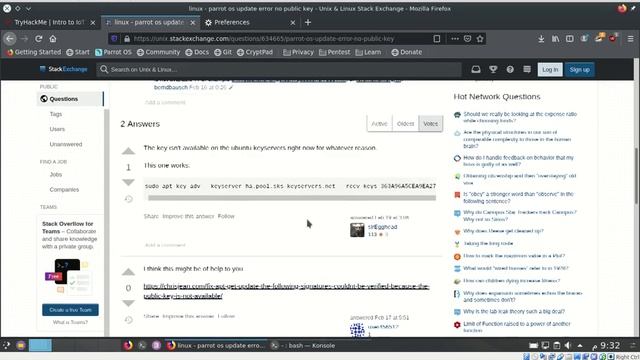Viewport: 640px width, 360px height.
Task: Open the chrisjean.com fix link
Action: [x=286, y=291]
